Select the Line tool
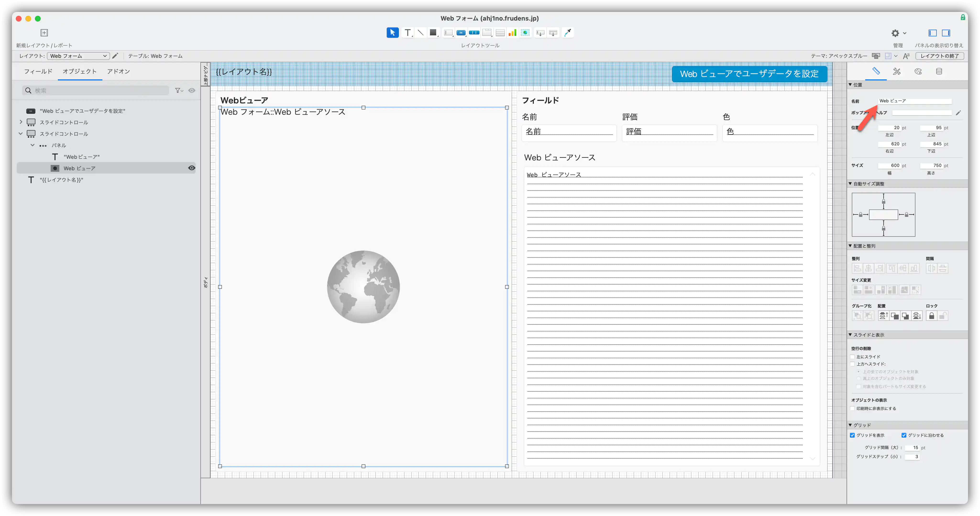Image resolution: width=980 pixels, height=516 pixels. pos(420,33)
